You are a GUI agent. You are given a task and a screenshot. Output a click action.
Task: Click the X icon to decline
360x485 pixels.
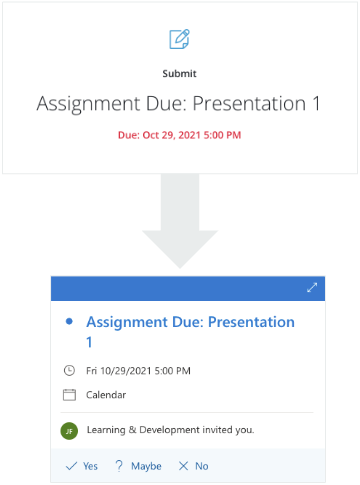tap(183, 466)
